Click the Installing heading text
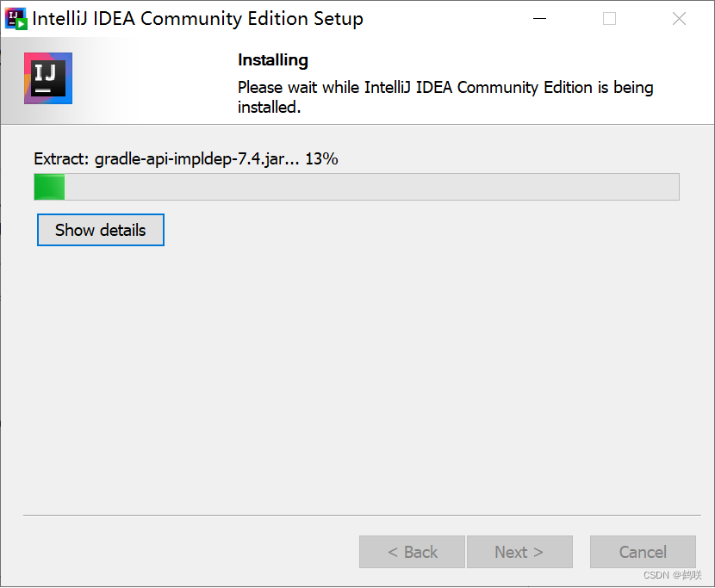This screenshot has width=715, height=588. (273, 60)
